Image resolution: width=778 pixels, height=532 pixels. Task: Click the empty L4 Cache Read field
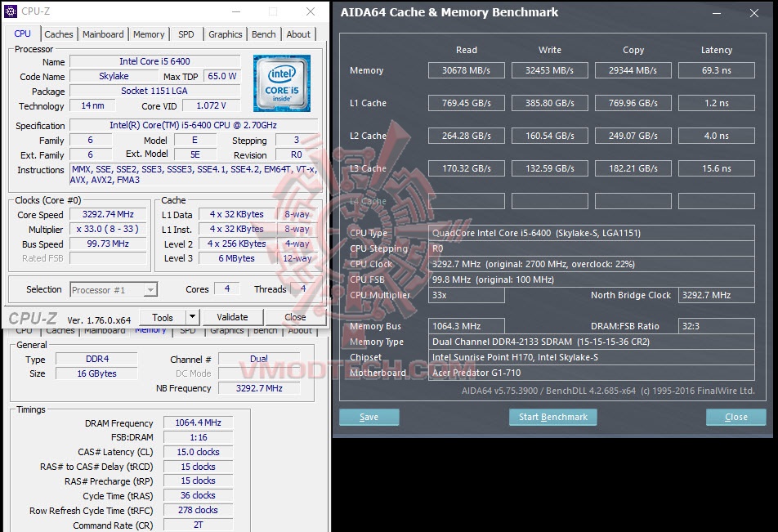467,201
